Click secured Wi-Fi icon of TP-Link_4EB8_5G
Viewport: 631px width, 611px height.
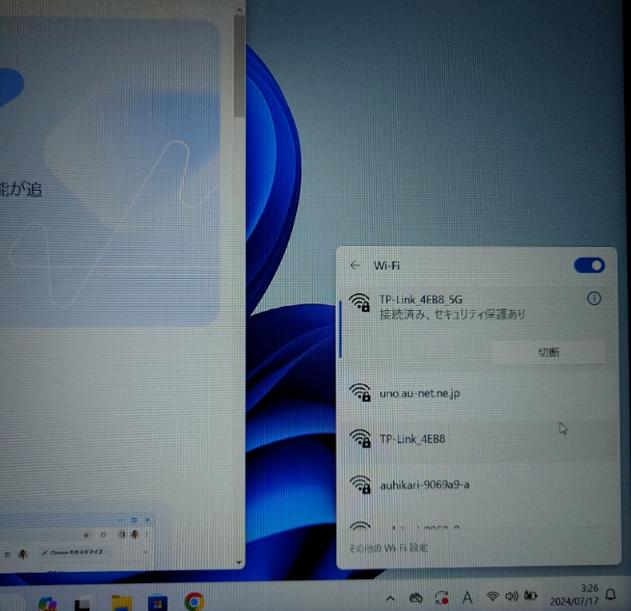click(x=359, y=303)
